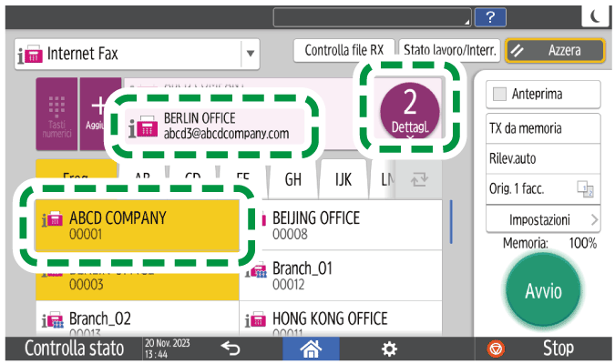Viewport: 615px width, 364px height.
Task: Click the Azzera reset button
Action: tap(556, 51)
